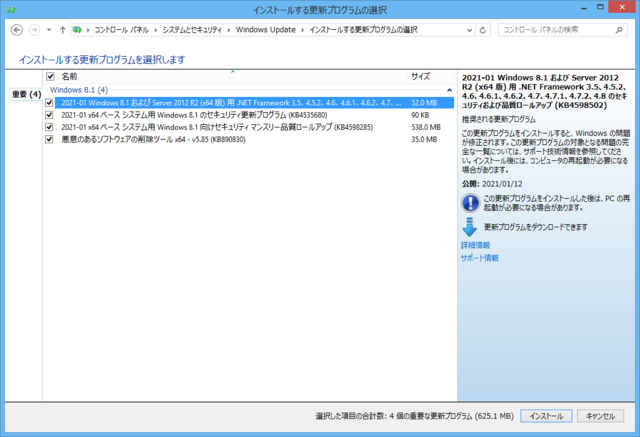Click the インストール button
Viewport: 640px width, 437px height.
(546, 416)
